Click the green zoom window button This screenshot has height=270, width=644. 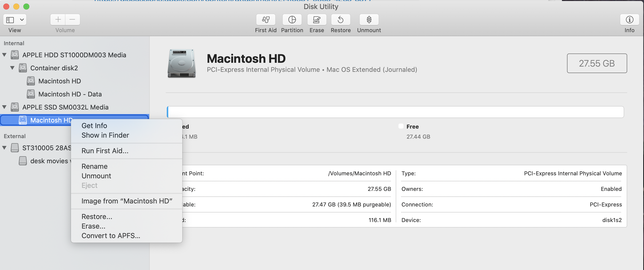click(26, 7)
